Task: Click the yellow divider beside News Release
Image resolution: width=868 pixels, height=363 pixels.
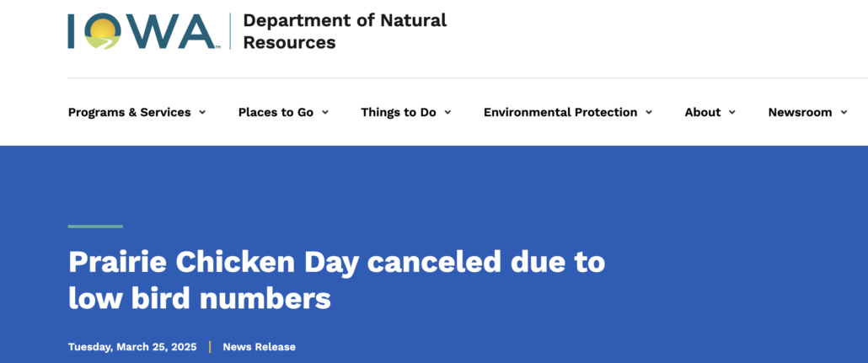Action: point(210,347)
